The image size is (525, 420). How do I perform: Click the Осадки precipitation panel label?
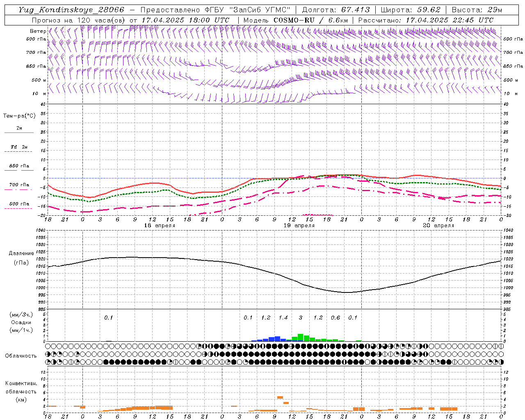[x=21, y=322]
